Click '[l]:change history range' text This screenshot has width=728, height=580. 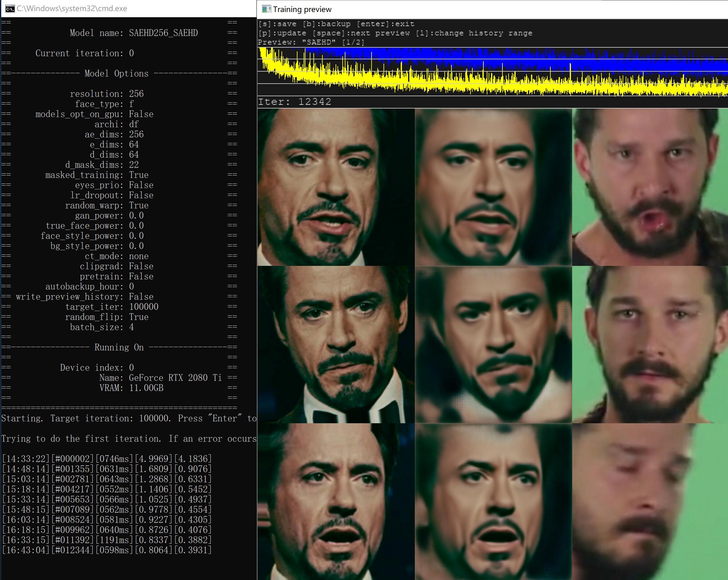pos(474,33)
